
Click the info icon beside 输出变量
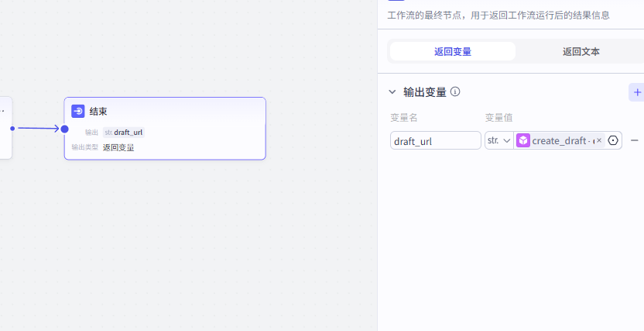click(x=455, y=91)
